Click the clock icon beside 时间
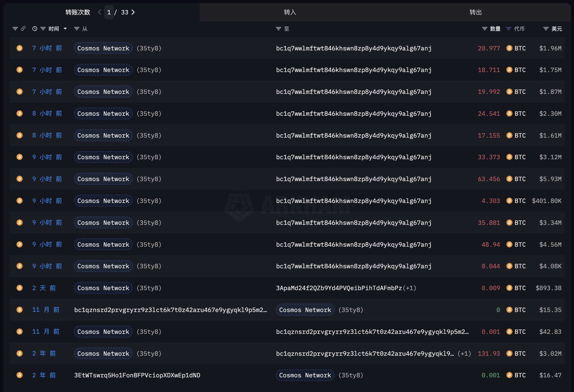This screenshot has height=392, width=574. (x=35, y=29)
